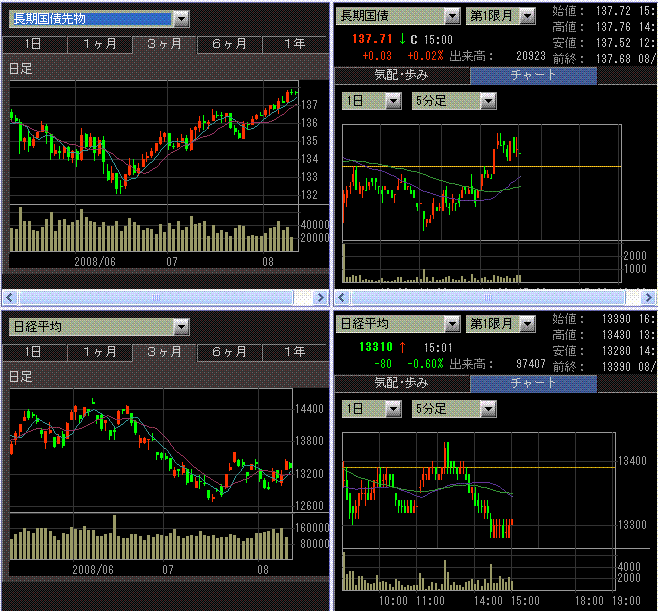Select the 6ヶ月 tab in the lower-left 日経平均 panel

(230, 352)
